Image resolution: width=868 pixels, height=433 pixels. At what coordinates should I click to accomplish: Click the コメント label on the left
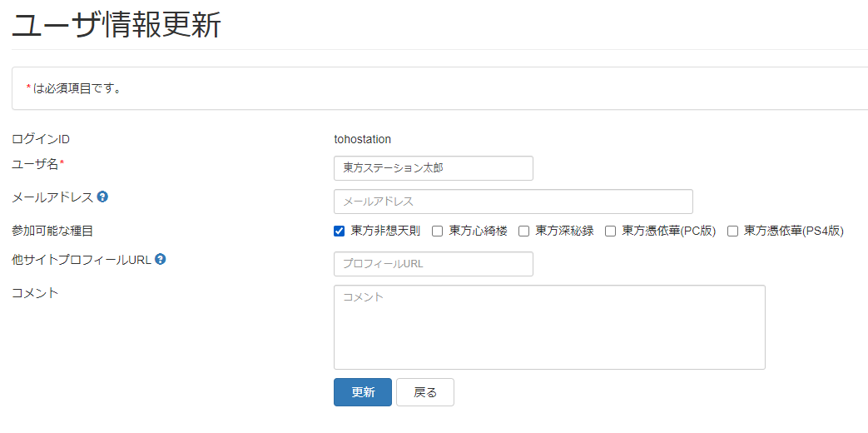click(x=35, y=292)
